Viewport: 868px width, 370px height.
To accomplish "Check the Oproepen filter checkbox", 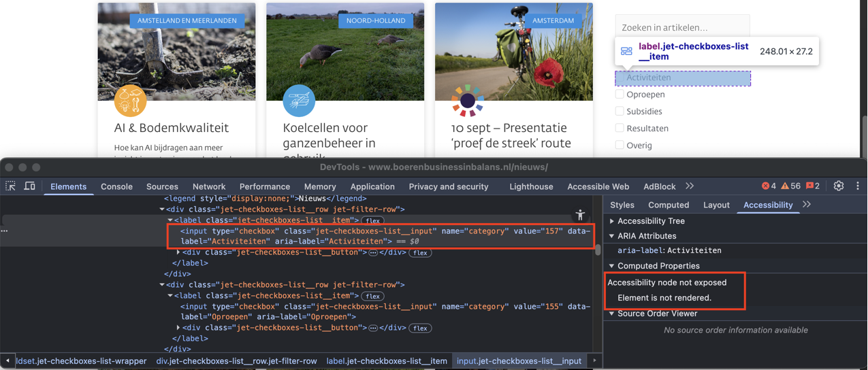I will coord(620,95).
